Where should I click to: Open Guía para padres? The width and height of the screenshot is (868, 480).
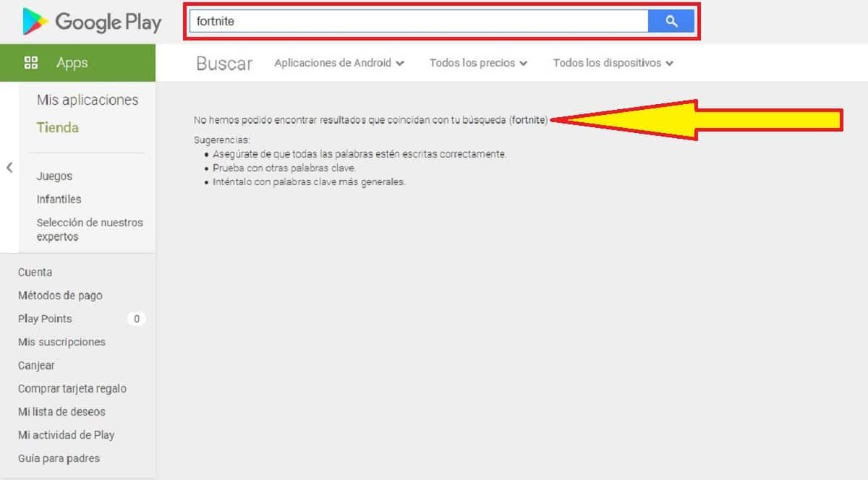point(59,458)
